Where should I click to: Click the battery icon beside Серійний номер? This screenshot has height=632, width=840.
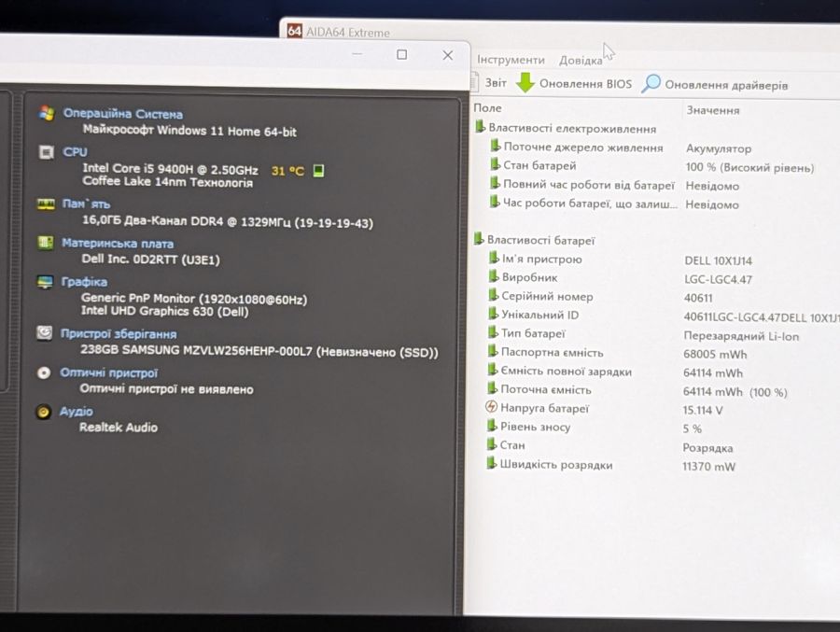click(494, 295)
